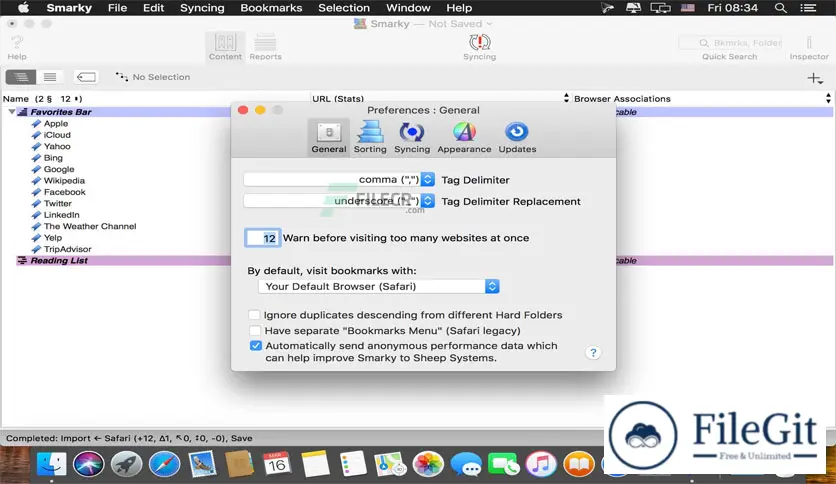
Task: Open Calendar from the dock
Action: tap(277, 464)
